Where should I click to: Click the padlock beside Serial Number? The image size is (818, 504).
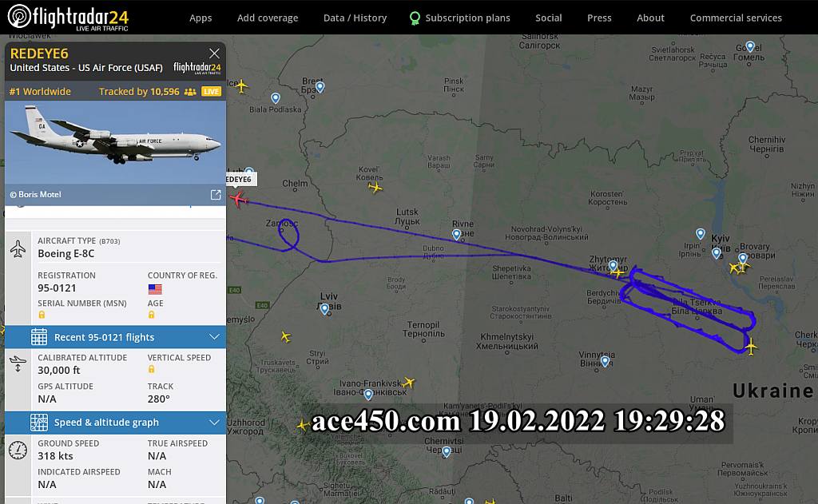pos(42,315)
